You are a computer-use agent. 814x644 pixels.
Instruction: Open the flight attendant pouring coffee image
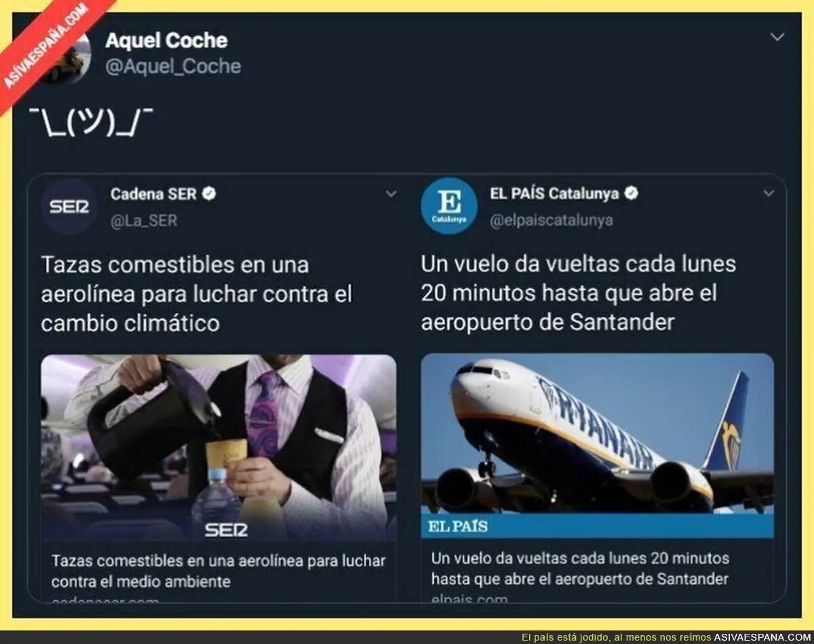[218, 447]
